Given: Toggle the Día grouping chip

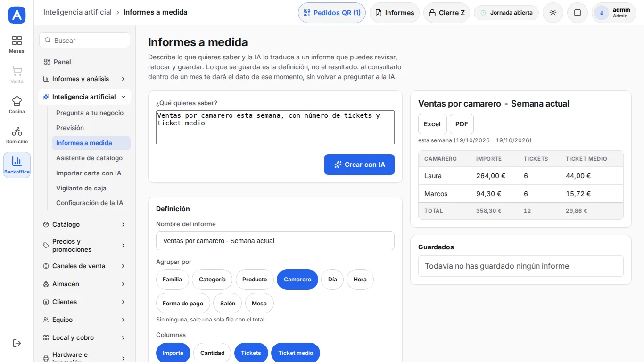Looking at the screenshot, I should coord(332,280).
